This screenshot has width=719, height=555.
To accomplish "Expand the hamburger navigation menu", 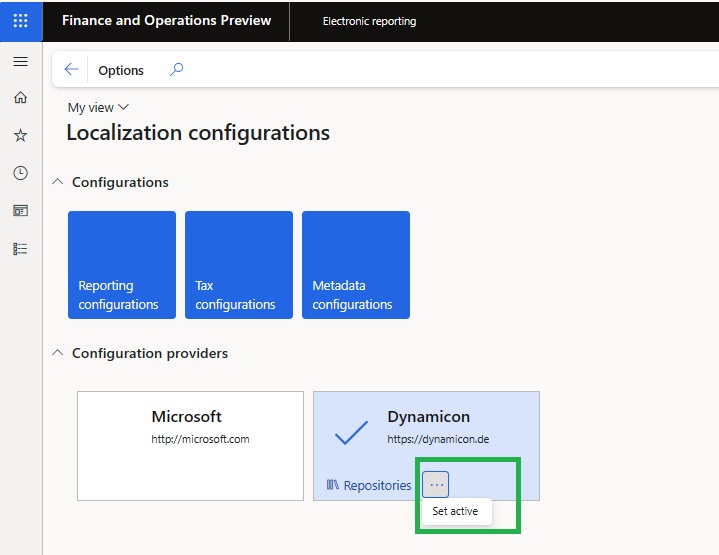I will pyautogui.click(x=20, y=62).
